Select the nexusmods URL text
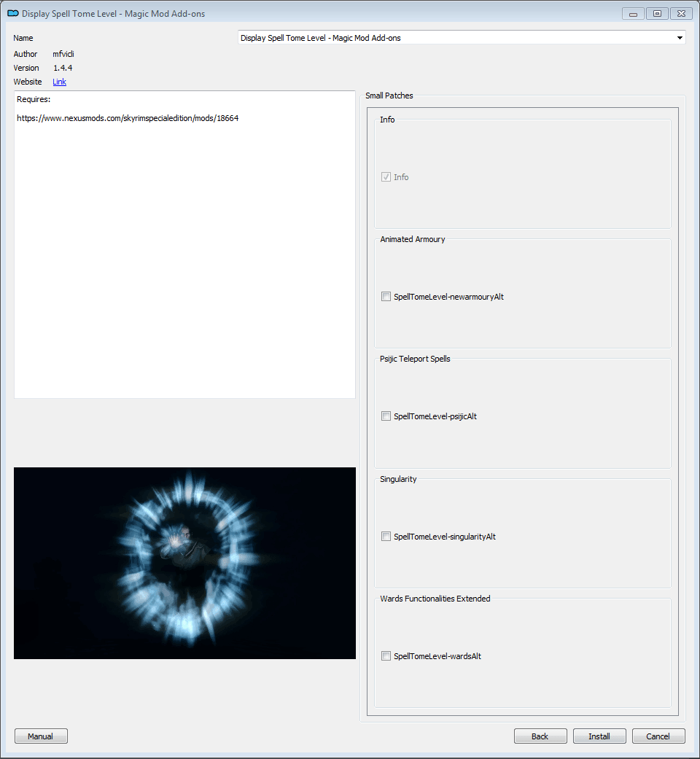The width and height of the screenshot is (700, 759). [128, 118]
